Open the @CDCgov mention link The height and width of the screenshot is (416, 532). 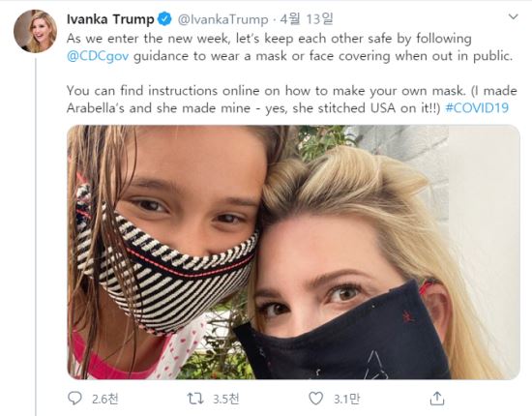coord(98,56)
